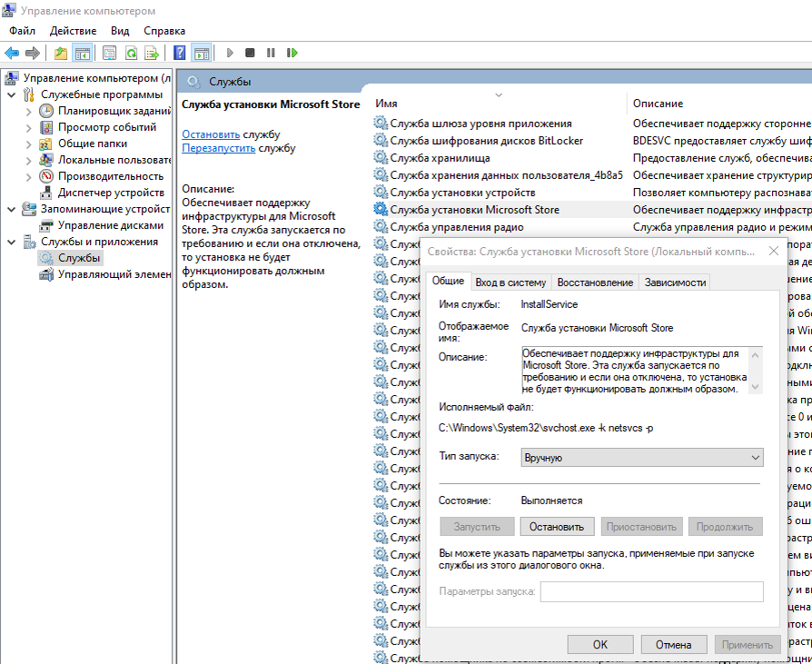Close the service properties dialog
The image size is (812, 664).
tap(774, 252)
